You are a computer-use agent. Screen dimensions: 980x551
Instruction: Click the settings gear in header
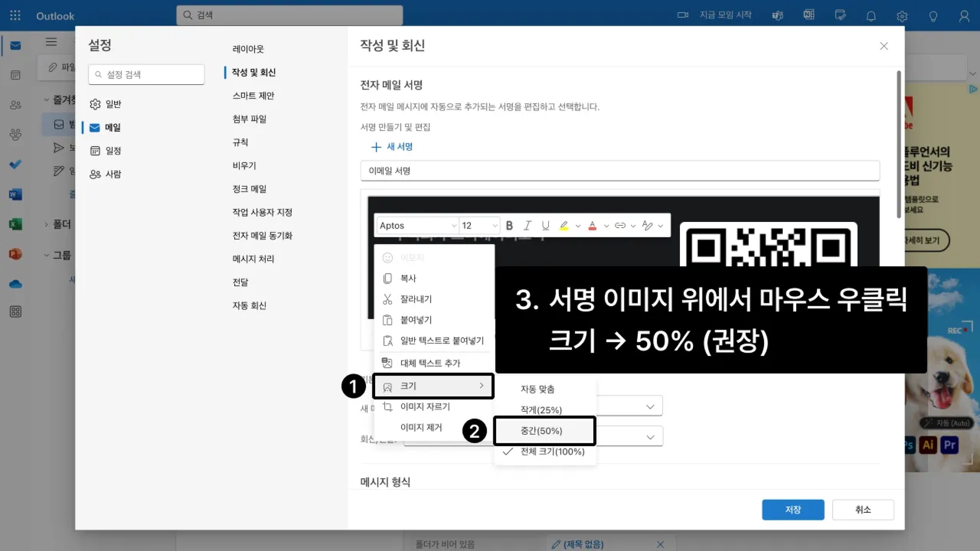tap(902, 16)
